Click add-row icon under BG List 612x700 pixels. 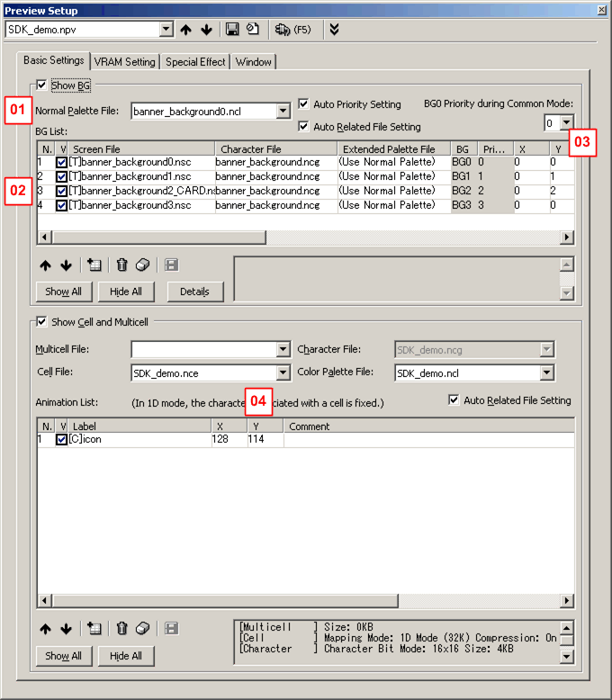pyautogui.click(x=94, y=265)
